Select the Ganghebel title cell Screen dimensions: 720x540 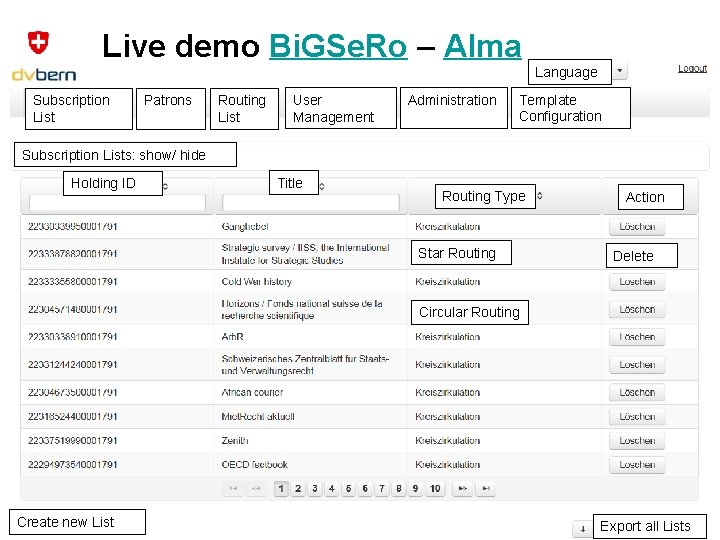point(245,226)
